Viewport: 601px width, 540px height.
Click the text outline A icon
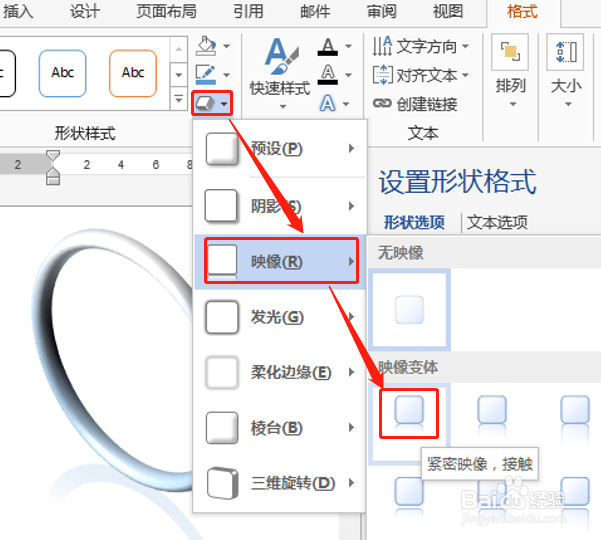pos(328,75)
